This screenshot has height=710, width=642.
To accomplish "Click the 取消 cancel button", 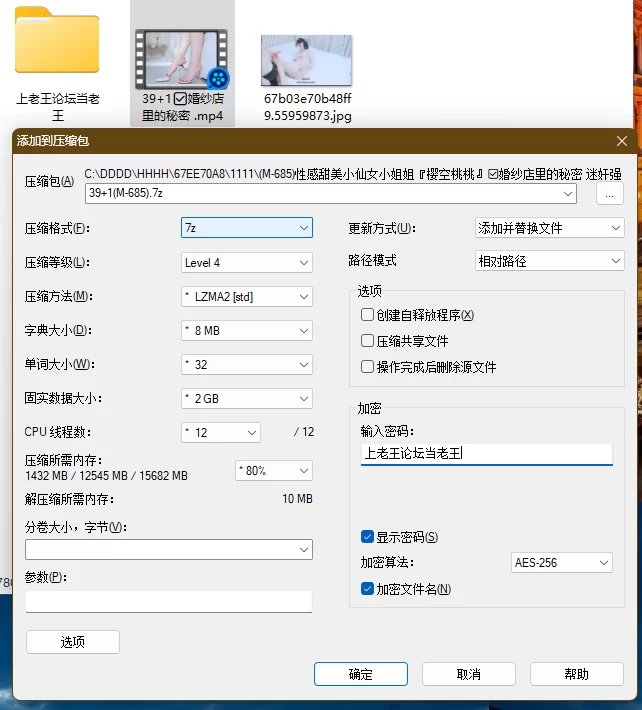I will point(469,674).
